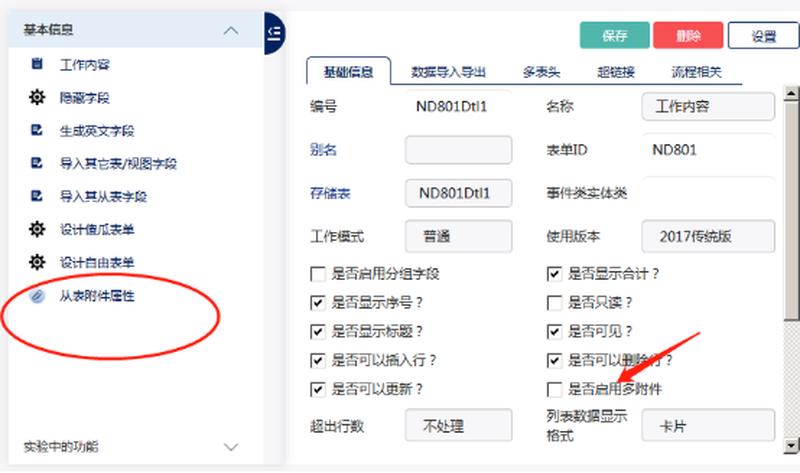Collapse the 基本信息 section chevron
Screen dimensions: 800x473
(x=231, y=31)
